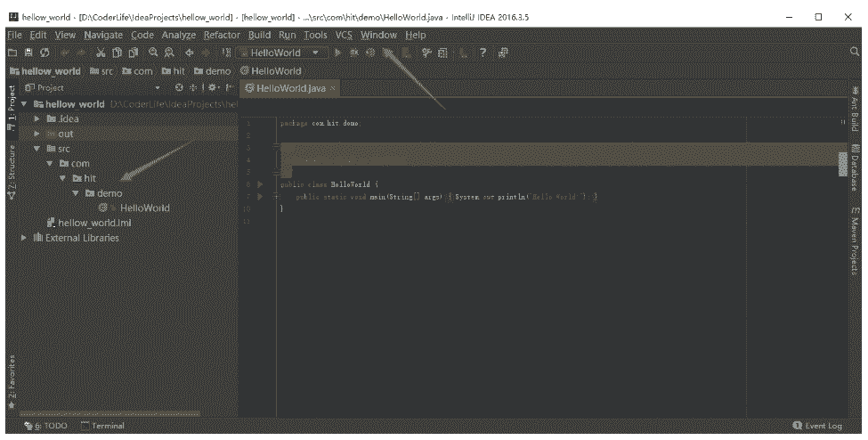Expand the .idea folder in the tree
The width and height of the screenshot is (868, 440).
[x=37, y=118]
